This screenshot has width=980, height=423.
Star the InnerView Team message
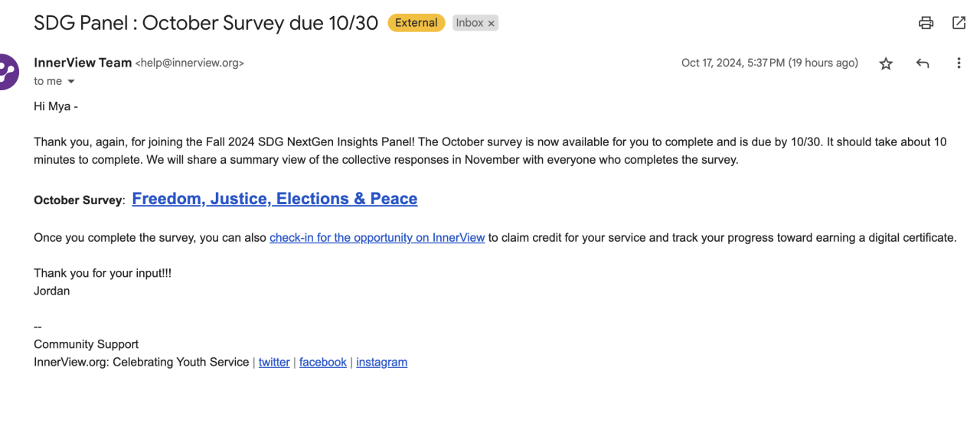coord(886,63)
